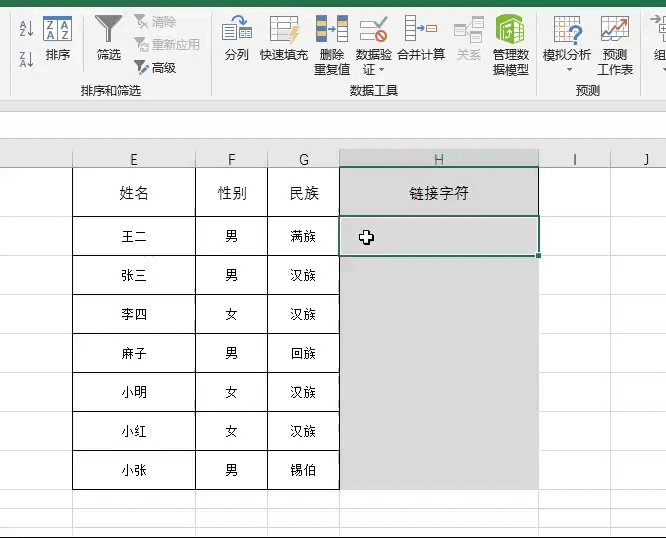The image size is (666, 538).
Task: Click empty 链接字符 cell in 张三 row
Action: point(439,275)
